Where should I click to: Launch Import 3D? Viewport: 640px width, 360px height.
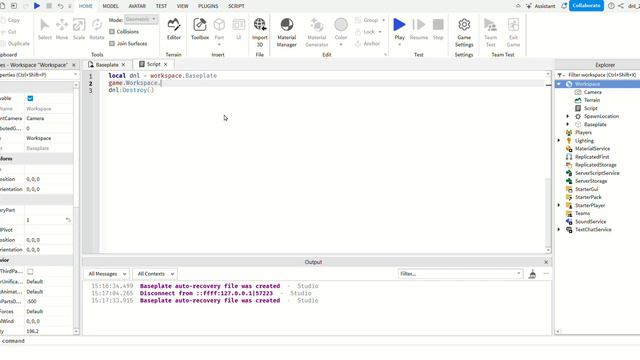coord(260,32)
